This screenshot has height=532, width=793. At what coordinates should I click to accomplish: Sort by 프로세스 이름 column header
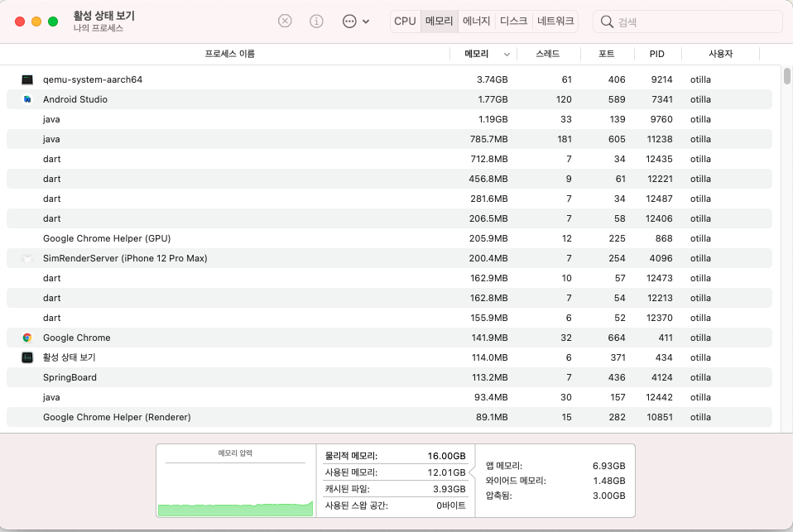pyautogui.click(x=229, y=54)
